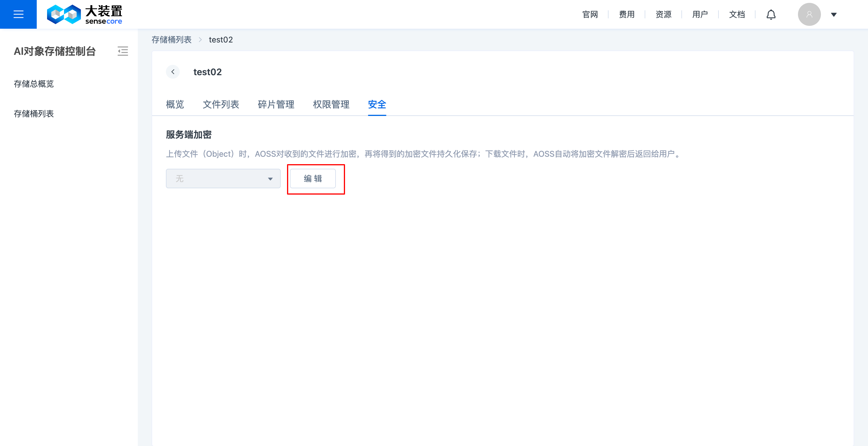Click 文档 in the top navigation

pyautogui.click(x=737, y=14)
